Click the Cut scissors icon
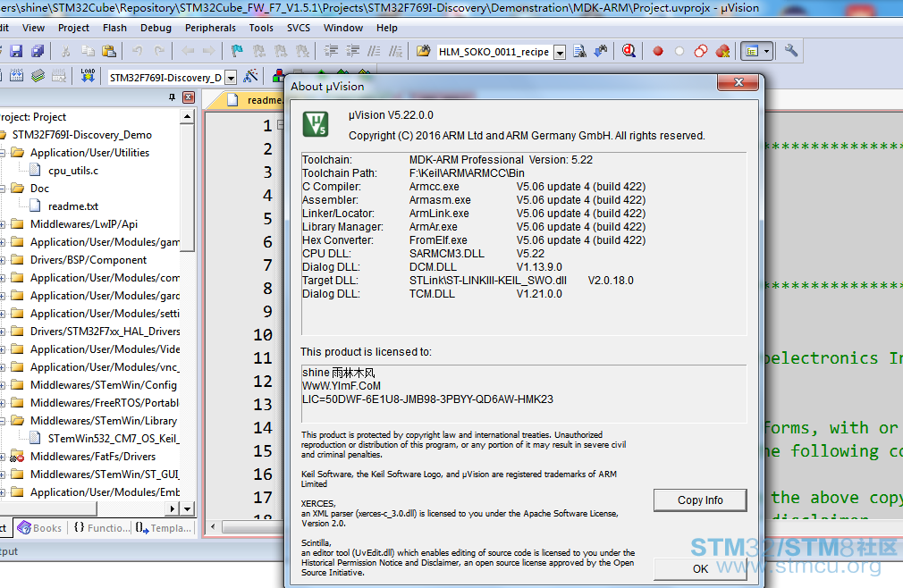This screenshot has width=903, height=588. click(65, 51)
